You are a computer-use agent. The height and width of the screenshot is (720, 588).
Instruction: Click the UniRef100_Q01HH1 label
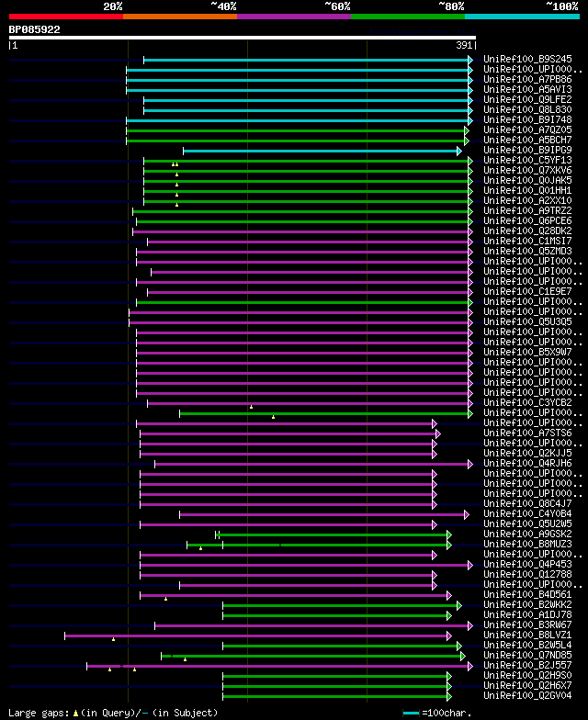pos(527,191)
